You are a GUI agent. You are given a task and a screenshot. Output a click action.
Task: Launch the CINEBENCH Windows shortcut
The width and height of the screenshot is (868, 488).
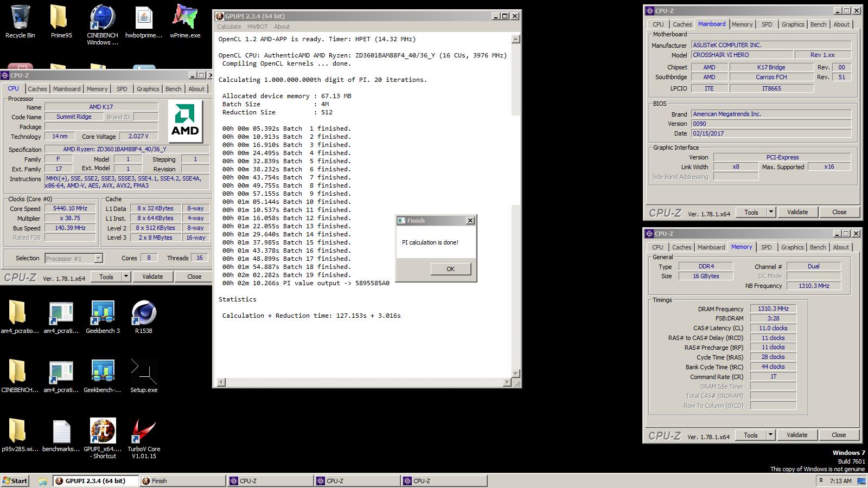click(x=103, y=19)
